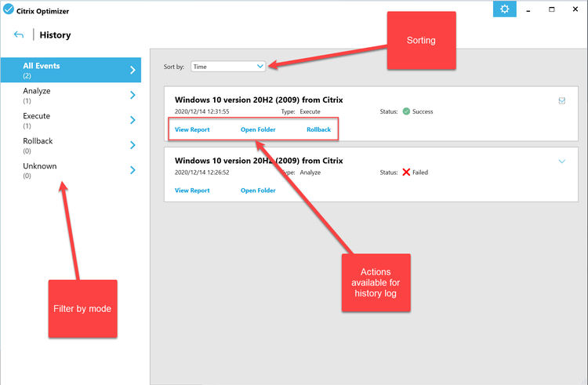The width and height of the screenshot is (588, 385).
Task: Click the chevron next to Execute
Action: [132, 120]
